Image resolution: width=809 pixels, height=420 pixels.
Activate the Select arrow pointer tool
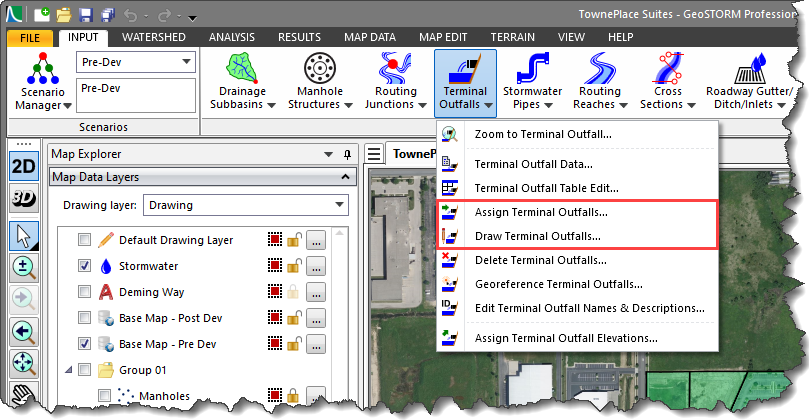(x=24, y=236)
